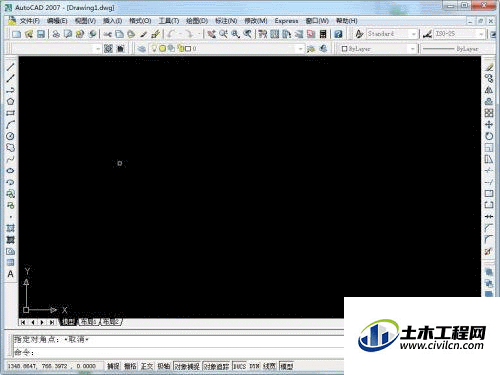Select the Spline draw tool
The image size is (500, 375).
(x=10, y=159)
